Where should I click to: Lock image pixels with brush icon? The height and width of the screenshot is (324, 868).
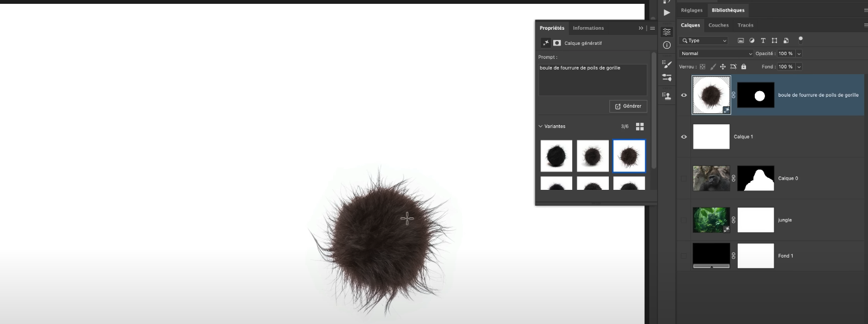713,66
